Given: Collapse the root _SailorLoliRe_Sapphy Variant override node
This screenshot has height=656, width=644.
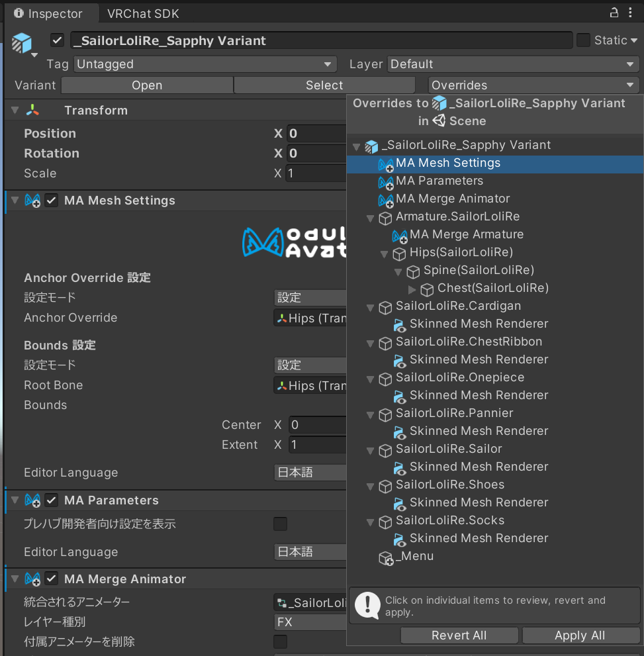Looking at the screenshot, I should pos(356,147).
